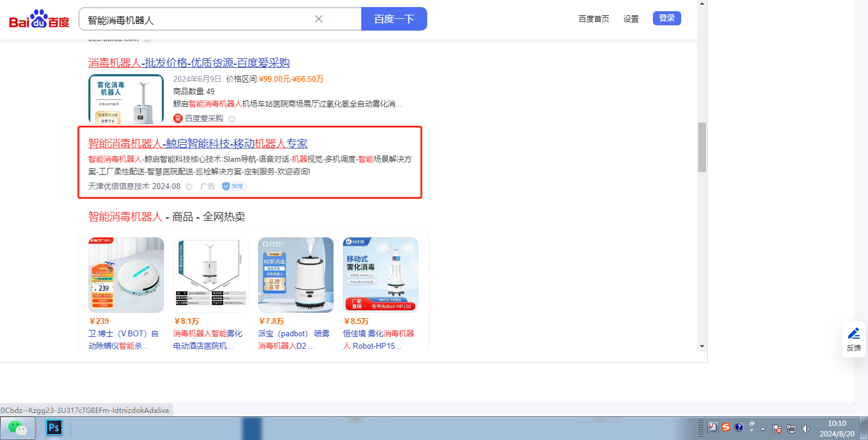Click the 恒佳境 Robot-HP150 product image
This screenshot has height=440, width=868.
coord(381,275)
